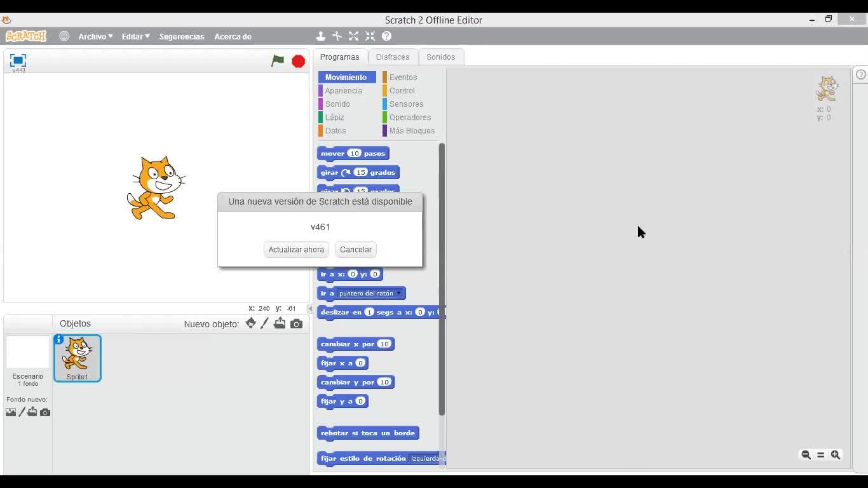The height and width of the screenshot is (488, 868).
Task: Open Acerca de menu item
Action: point(233,36)
